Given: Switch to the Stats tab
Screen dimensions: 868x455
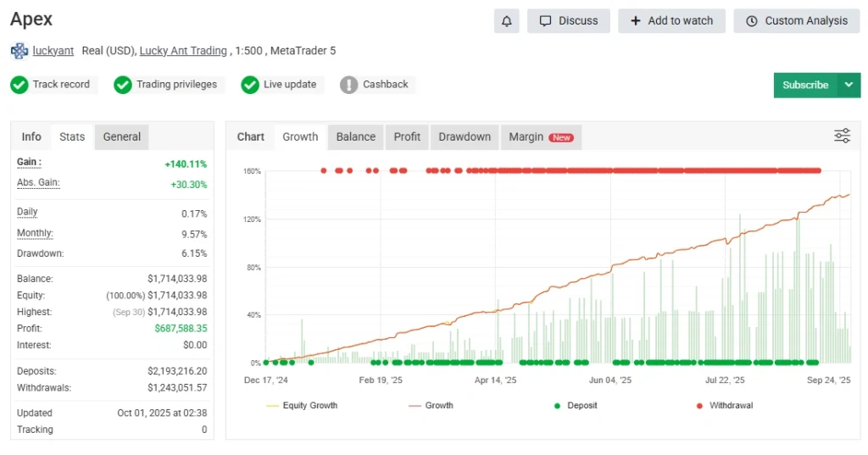Looking at the screenshot, I should pyautogui.click(x=72, y=136).
